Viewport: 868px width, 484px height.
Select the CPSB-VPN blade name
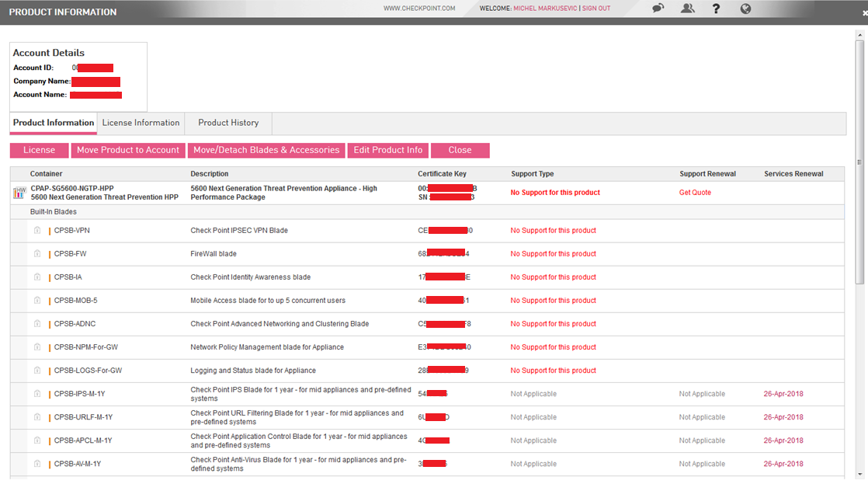click(72, 231)
